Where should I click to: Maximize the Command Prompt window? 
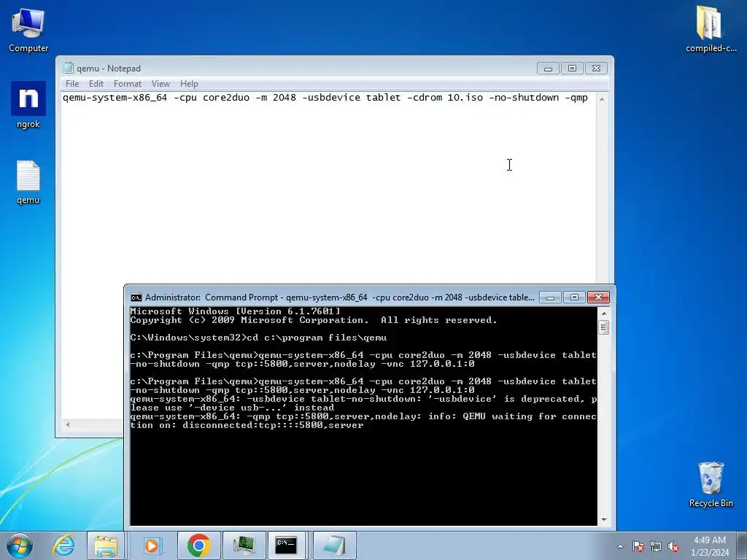574,297
